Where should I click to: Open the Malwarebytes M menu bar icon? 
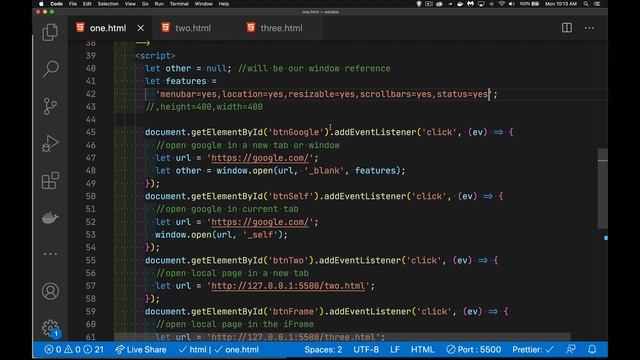point(471,4)
